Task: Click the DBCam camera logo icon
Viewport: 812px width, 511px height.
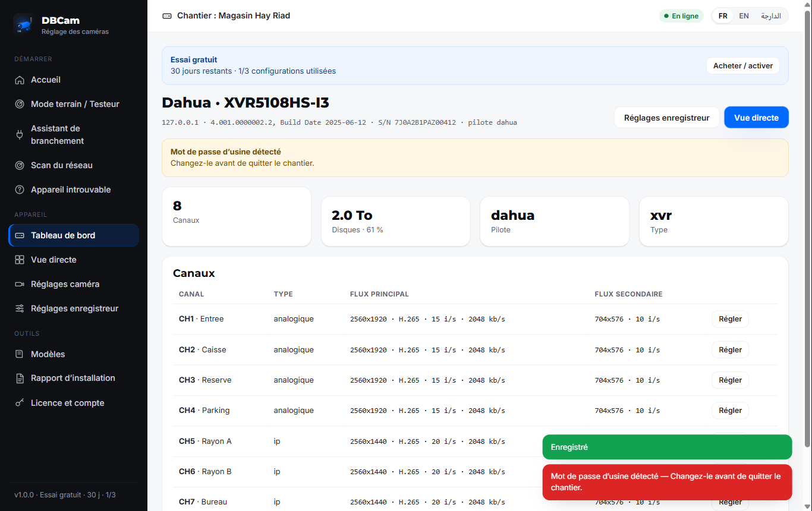Action: (x=24, y=24)
